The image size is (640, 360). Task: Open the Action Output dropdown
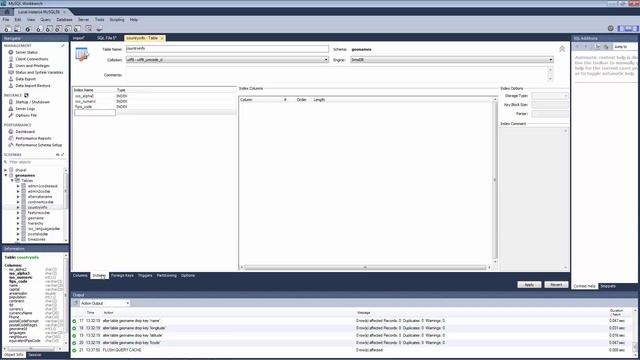pyautogui.click(x=104, y=303)
